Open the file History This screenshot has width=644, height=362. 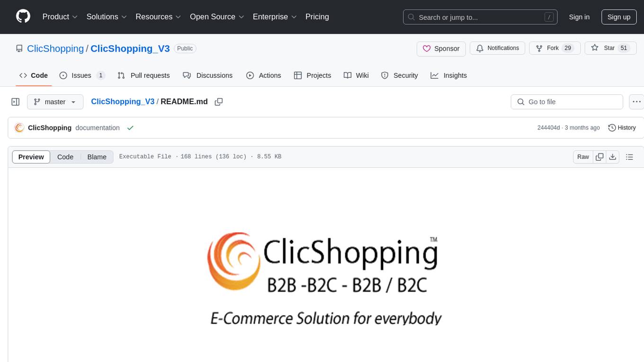coord(622,128)
